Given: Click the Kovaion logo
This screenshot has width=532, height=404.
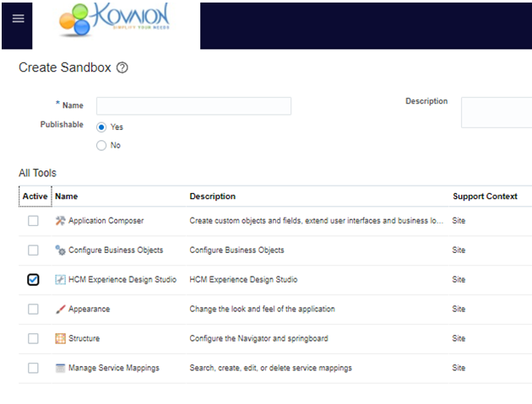Looking at the screenshot, I should coord(114,19).
